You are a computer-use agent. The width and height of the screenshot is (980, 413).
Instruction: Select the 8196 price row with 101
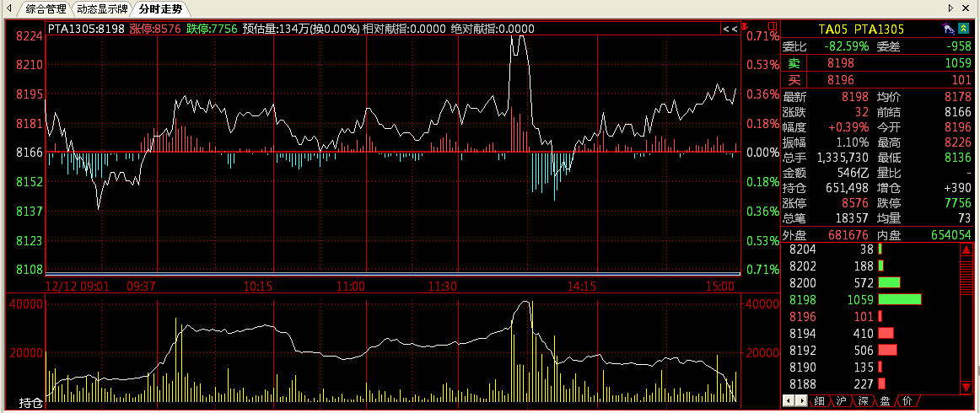[x=869, y=316]
